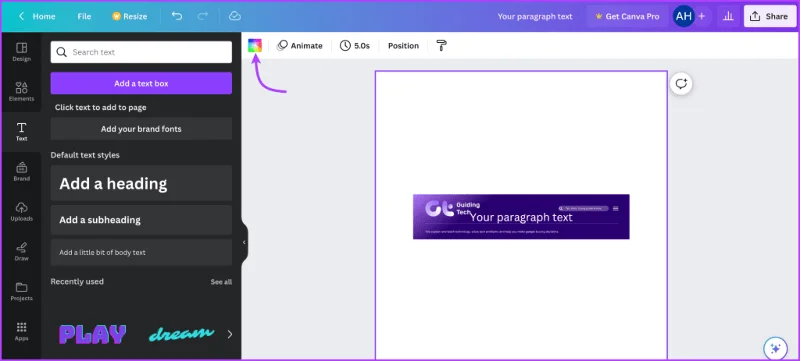The height and width of the screenshot is (361, 800).
Task: Open the Resize option
Action: tap(130, 16)
